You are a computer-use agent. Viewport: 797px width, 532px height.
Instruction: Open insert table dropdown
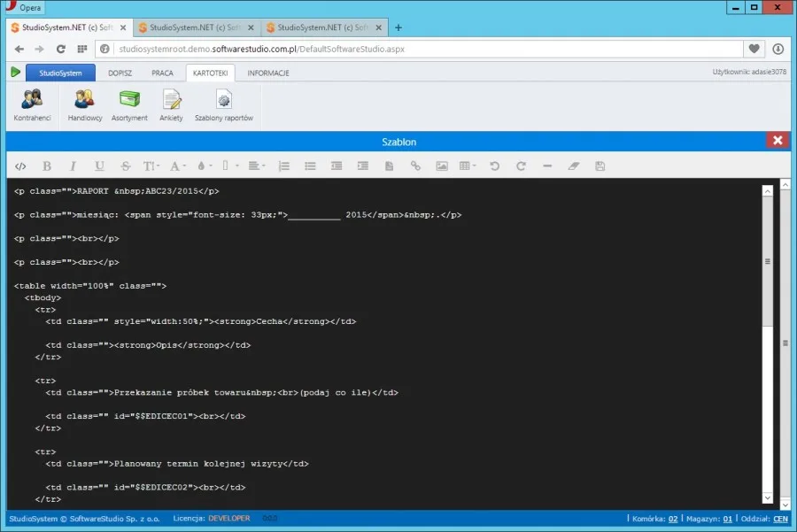coord(467,166)
